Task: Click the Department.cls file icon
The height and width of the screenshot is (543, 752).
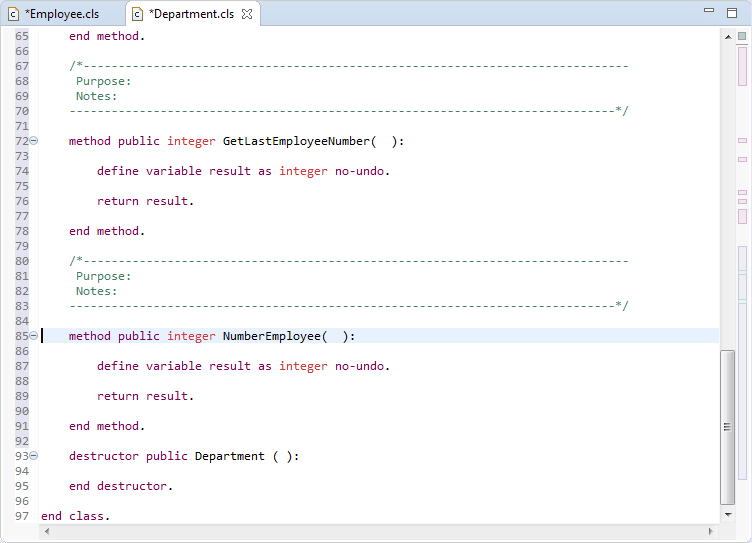Action: point(137,14)
